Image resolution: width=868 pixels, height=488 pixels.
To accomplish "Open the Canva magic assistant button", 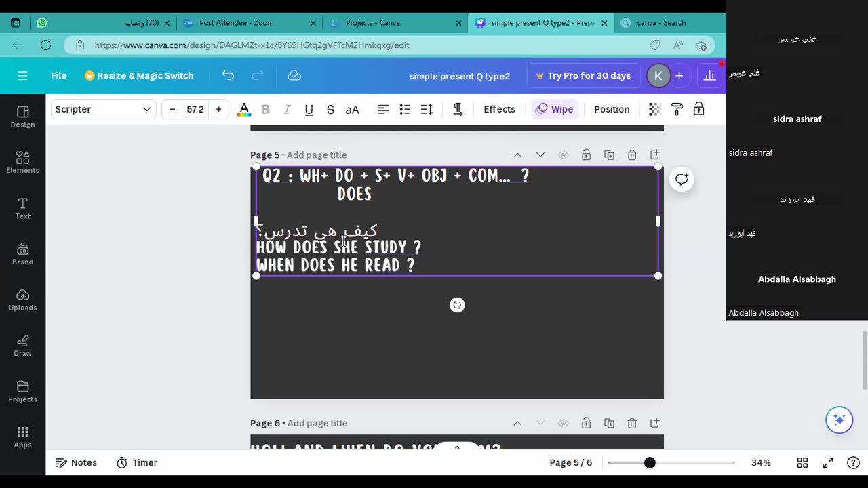I will coord(839,420).
